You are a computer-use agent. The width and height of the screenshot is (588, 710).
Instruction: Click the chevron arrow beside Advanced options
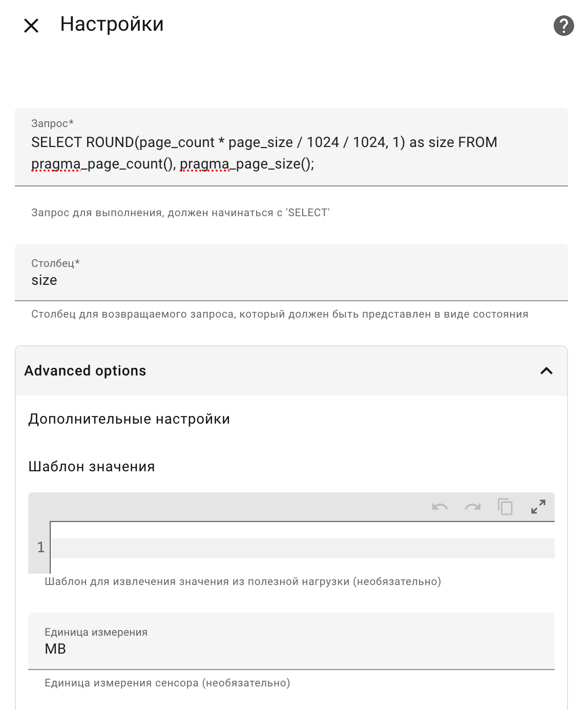547,371
